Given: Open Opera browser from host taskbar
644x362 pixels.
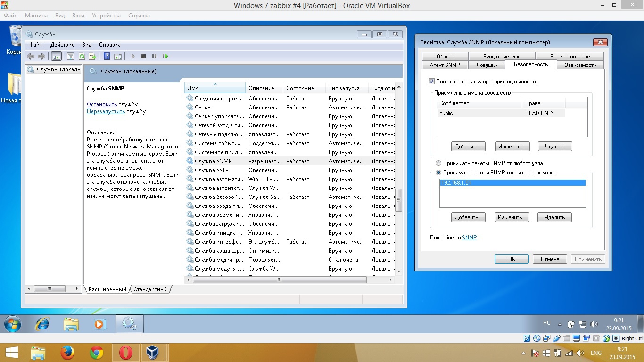Looking at the screenshot, I should point(126,353).
